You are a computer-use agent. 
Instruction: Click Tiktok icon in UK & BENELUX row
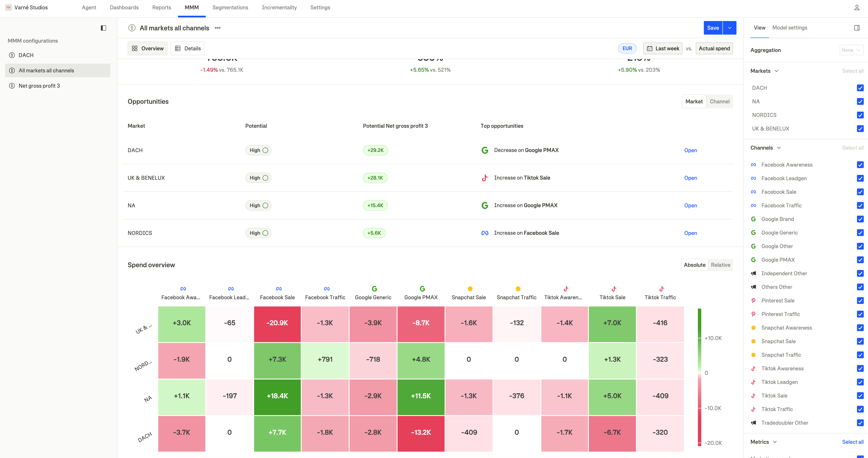click(484, 178)
